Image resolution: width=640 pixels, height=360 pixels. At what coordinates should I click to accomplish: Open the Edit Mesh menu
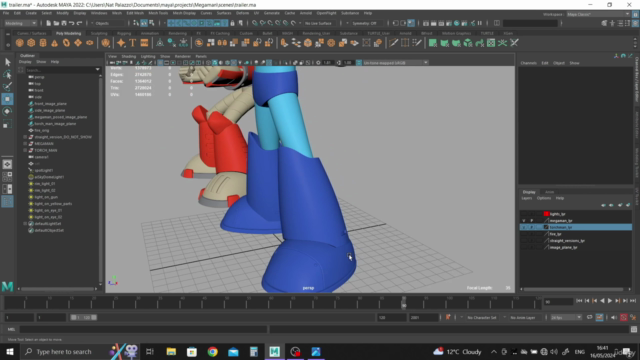tap(135, 13)
